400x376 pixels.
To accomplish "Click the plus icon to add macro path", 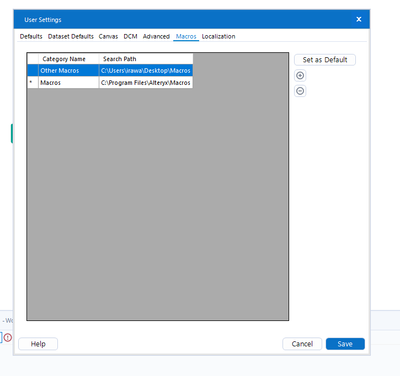I will [x=300, y=76].
